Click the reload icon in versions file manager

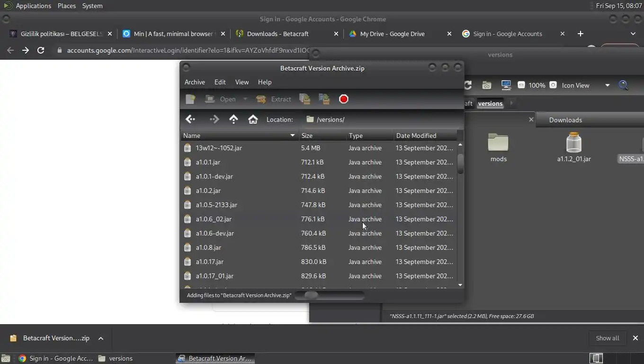[x=468, y=85]
